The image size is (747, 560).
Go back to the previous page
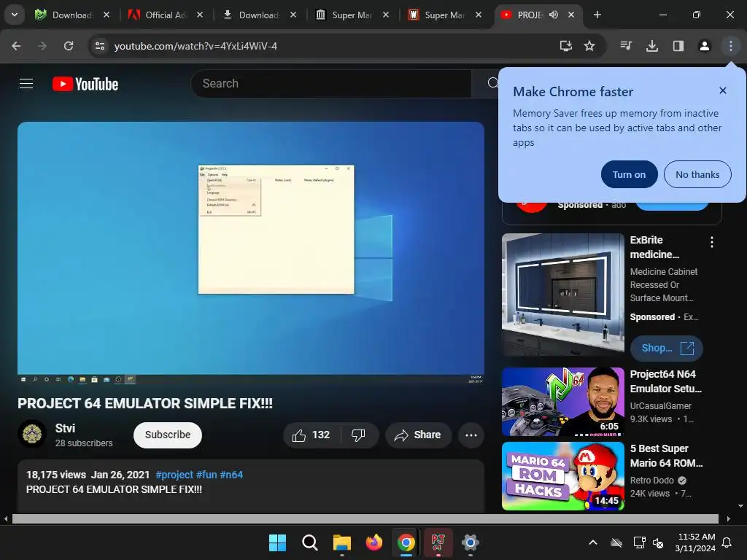coord(16,46)
